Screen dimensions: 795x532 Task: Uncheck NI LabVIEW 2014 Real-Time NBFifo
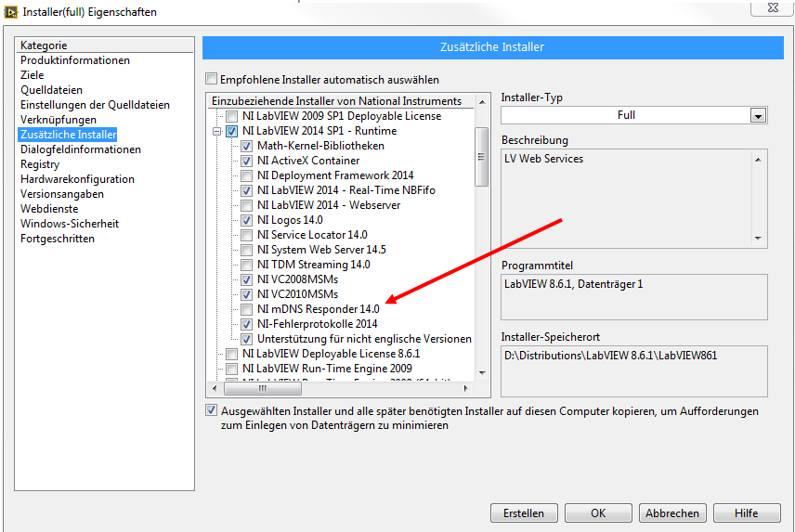pyautogui.click(x=246, y=190)
